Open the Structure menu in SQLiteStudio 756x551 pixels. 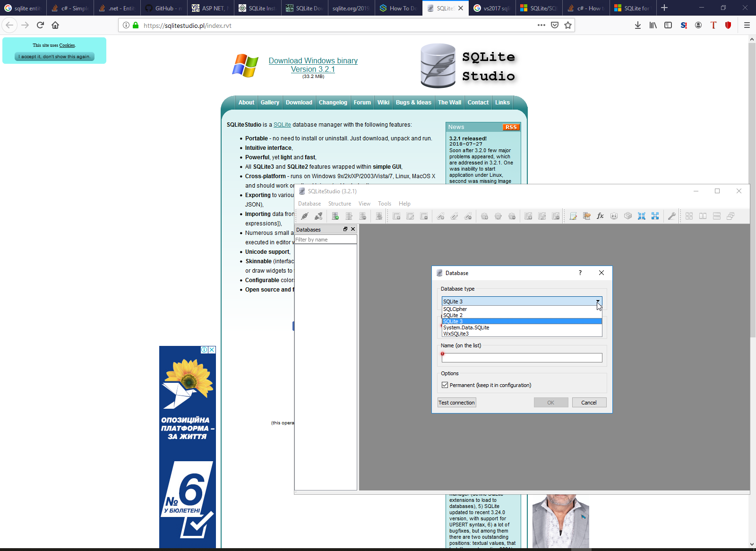point(340,204)
